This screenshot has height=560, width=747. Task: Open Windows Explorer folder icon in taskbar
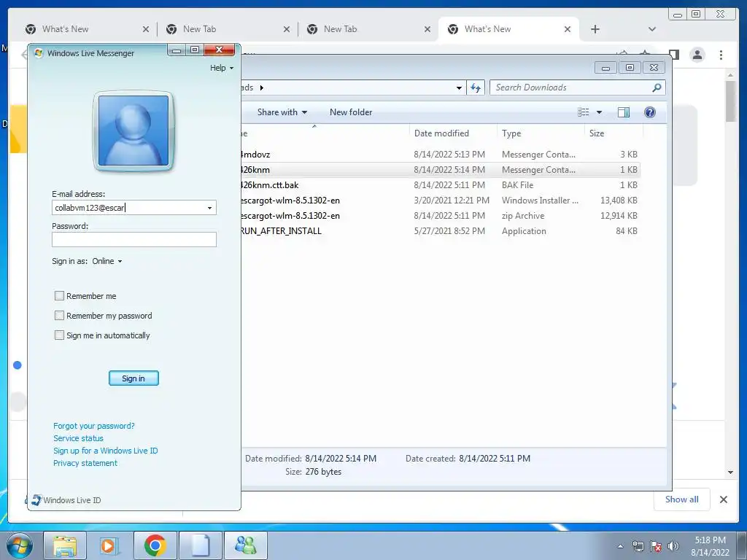65,545
